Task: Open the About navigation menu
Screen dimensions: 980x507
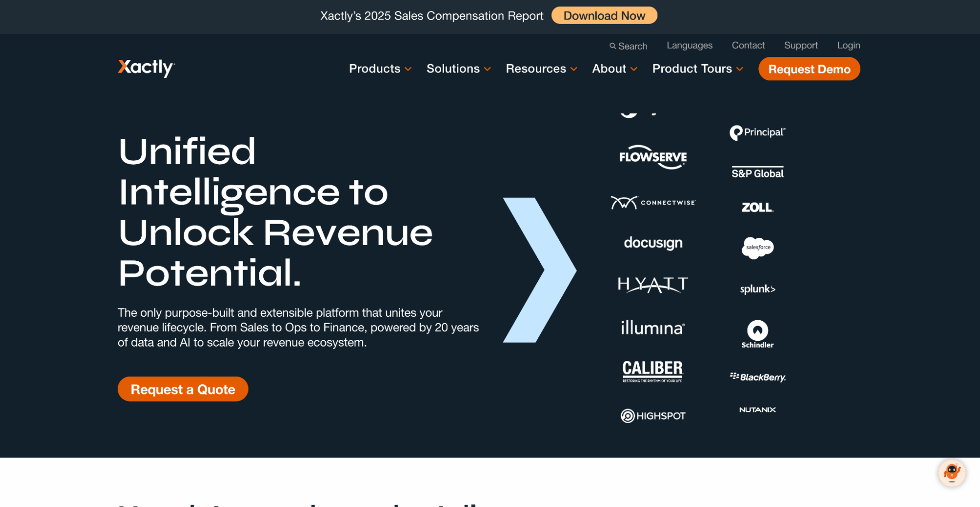Action: click(614, 69)
